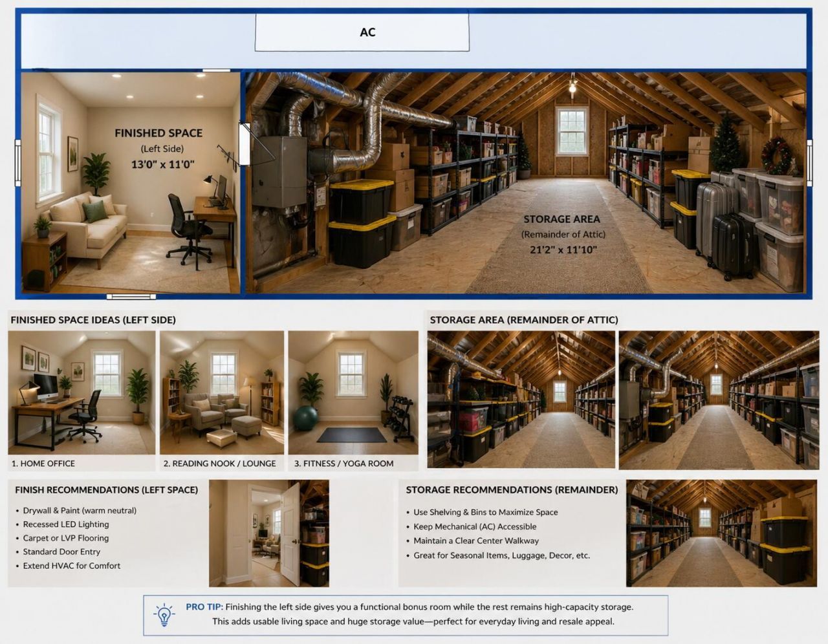This screenshot has height=644, width=828.
Task: Select the Extend HVAC for Comfort bullet
Action: [72, 566]
